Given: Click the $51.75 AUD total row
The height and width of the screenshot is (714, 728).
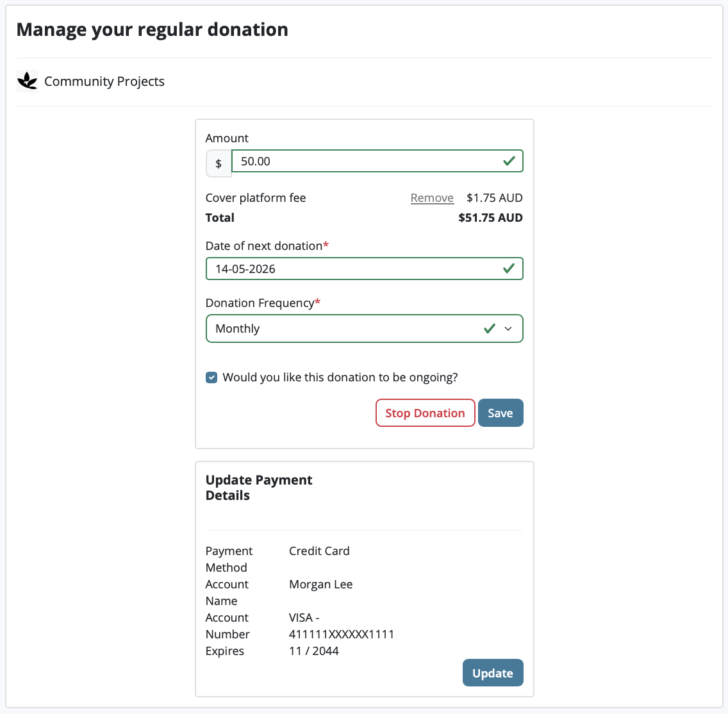Looking at the screenshot, I should pyautogui.click(x=490, y=218).
